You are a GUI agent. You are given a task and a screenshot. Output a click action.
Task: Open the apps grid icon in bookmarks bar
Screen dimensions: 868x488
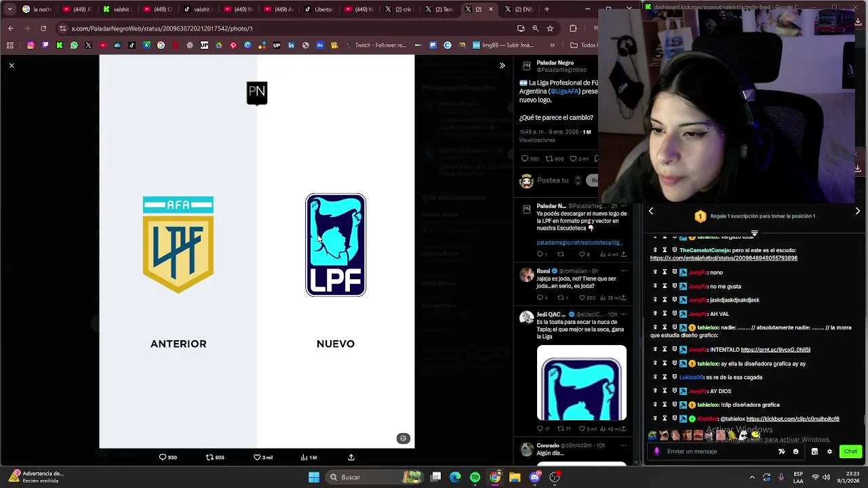[x=10, y=45]
